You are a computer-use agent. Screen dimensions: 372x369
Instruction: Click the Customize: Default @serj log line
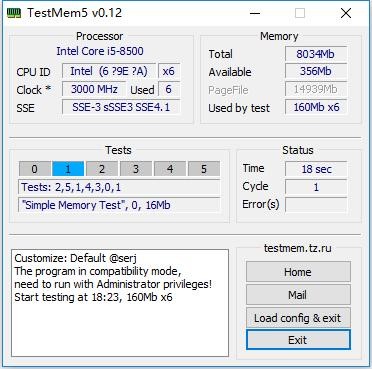pos(76,258)
